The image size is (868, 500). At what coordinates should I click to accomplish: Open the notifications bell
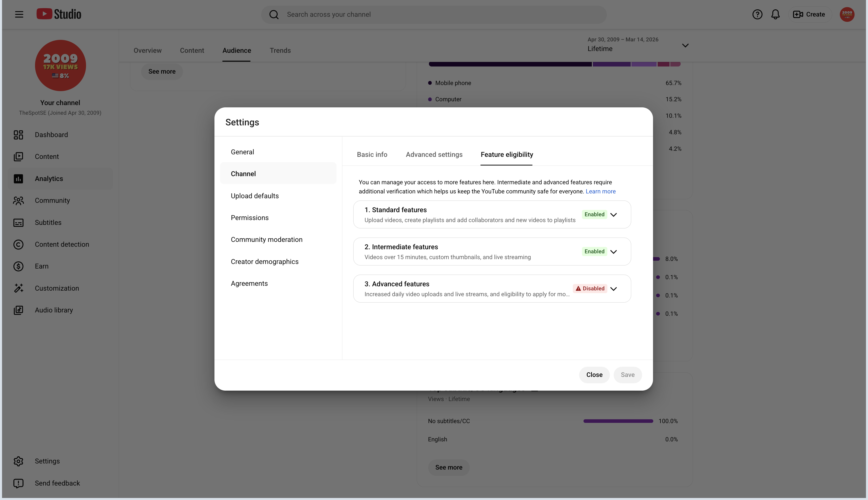click(x=775, y=14)
